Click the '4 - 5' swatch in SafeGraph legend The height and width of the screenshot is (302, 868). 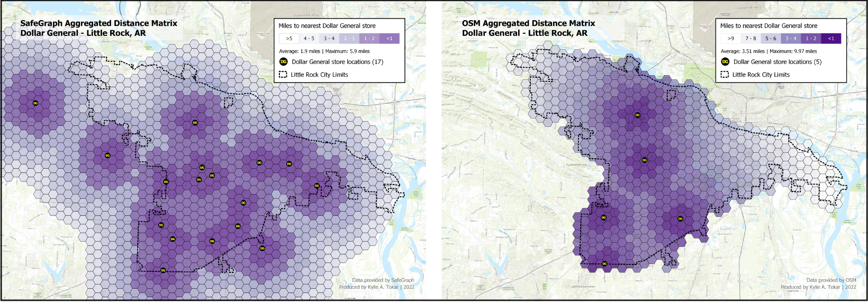(309, 39)
